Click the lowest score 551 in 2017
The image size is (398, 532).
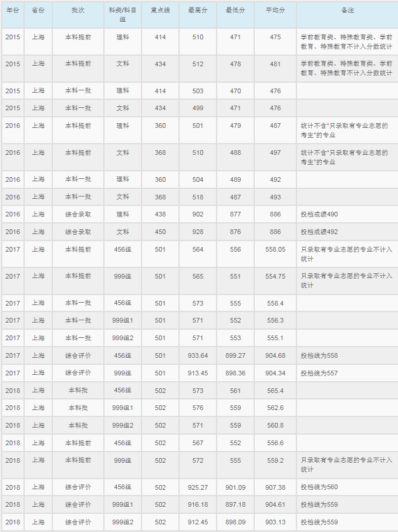pos(235,276)
